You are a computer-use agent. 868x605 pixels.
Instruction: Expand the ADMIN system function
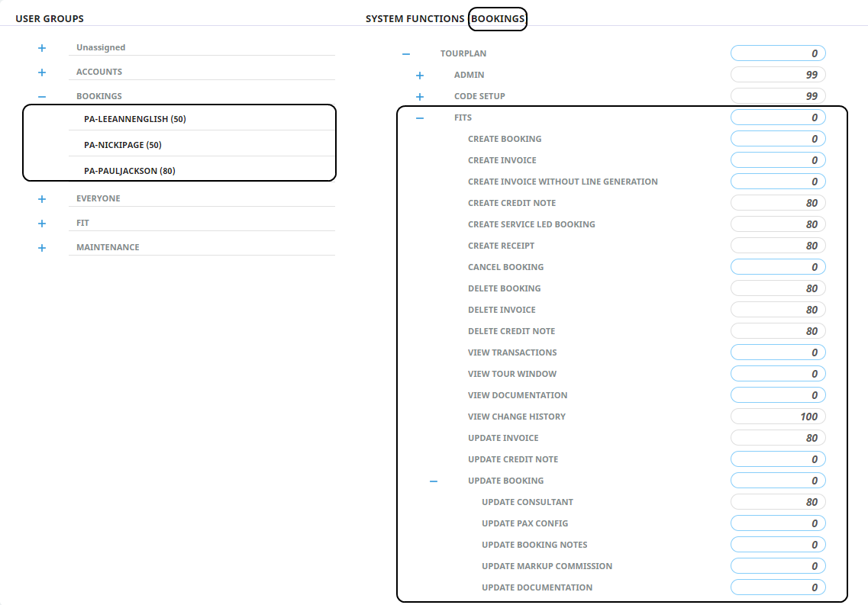(x=420, y=76)
